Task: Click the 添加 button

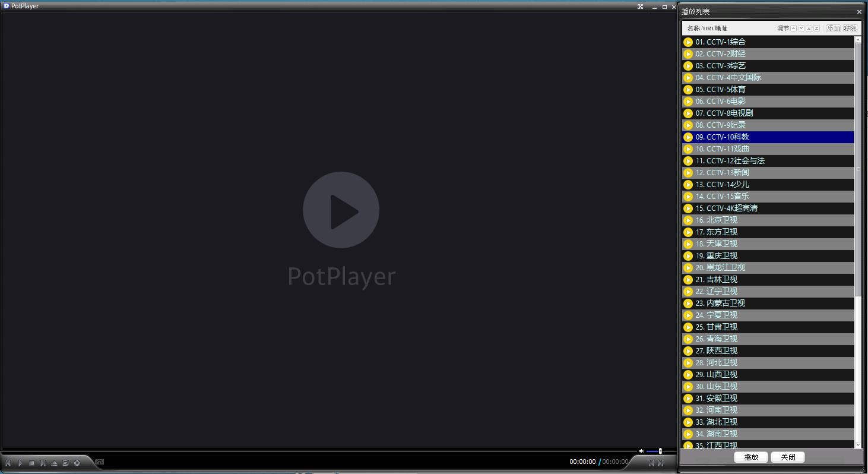Action: [834, 28]
